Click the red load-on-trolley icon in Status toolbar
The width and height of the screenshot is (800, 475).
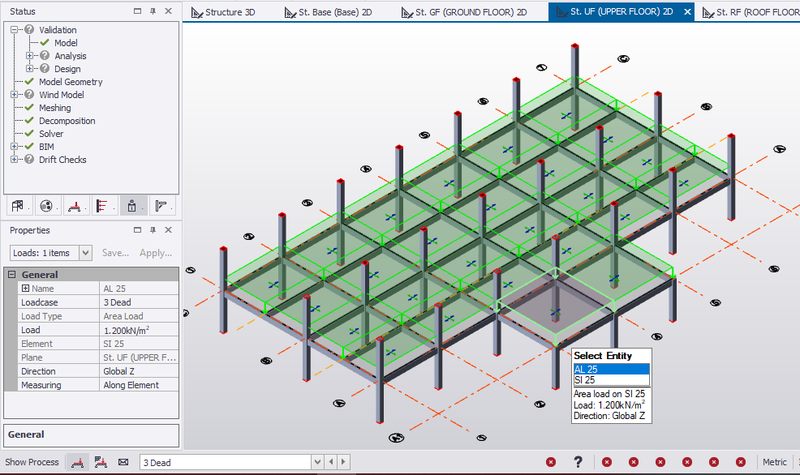[74, 206]
